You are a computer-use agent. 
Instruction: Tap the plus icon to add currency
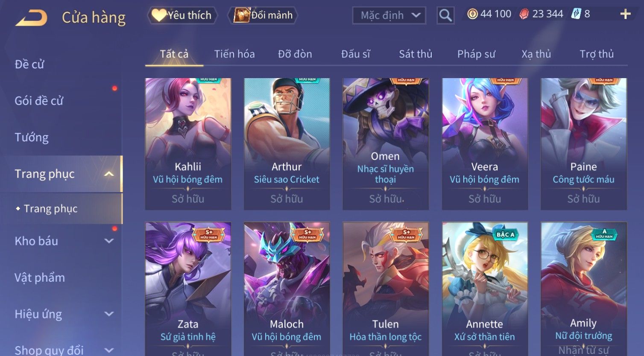point(625,15)
